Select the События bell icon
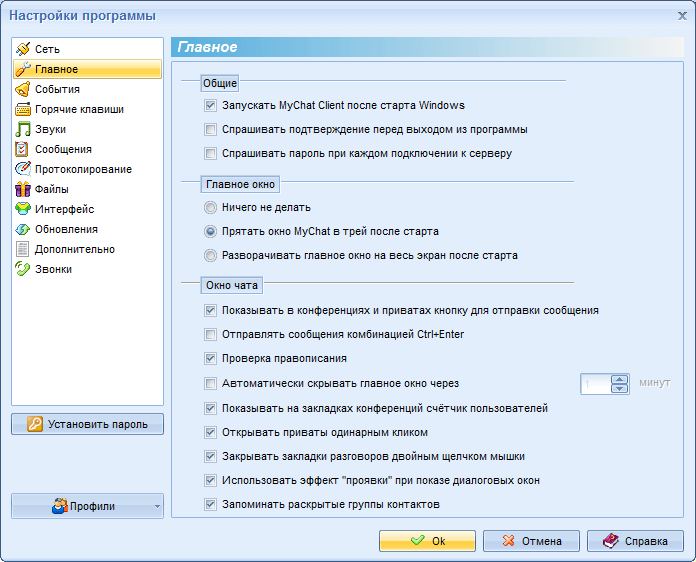 [x=23, y=89]
